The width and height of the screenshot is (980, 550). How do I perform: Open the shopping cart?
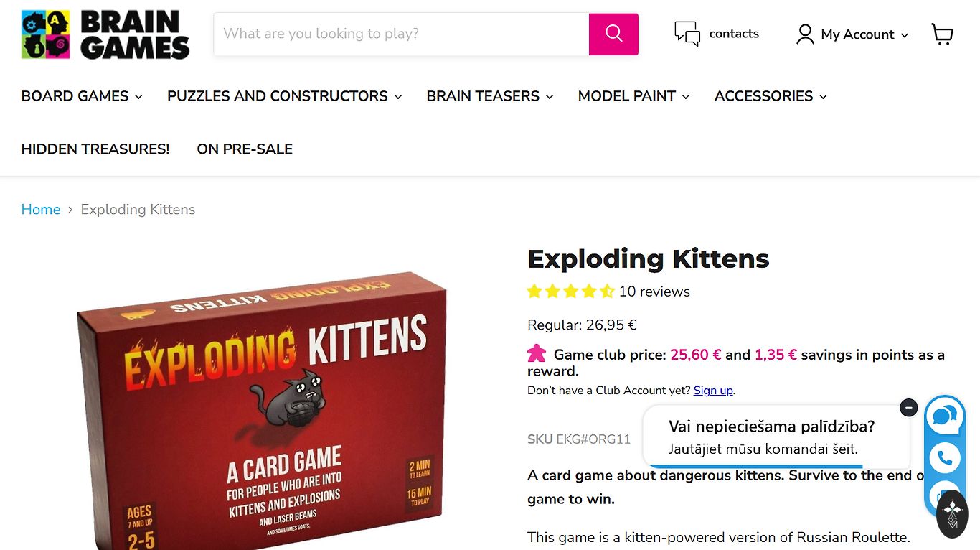pos(942,34)
